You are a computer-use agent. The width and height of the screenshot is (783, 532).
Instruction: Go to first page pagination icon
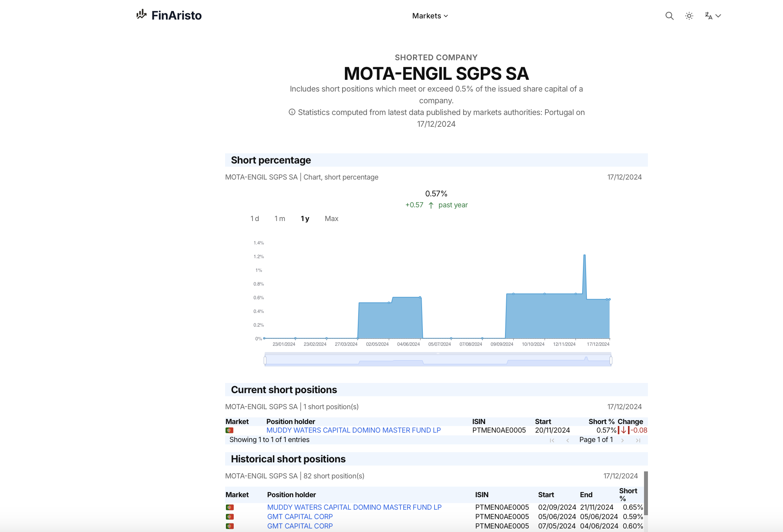[x=552, y=440]
